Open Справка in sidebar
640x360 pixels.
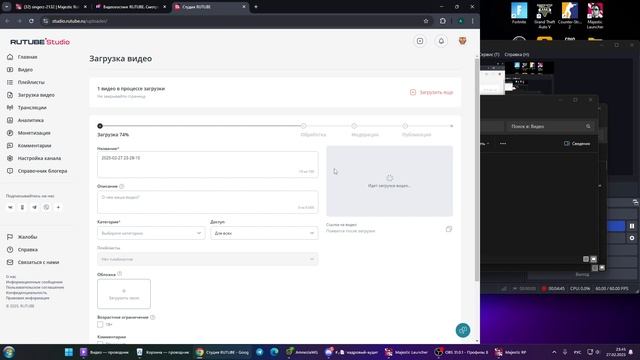[x=22, y=249]
